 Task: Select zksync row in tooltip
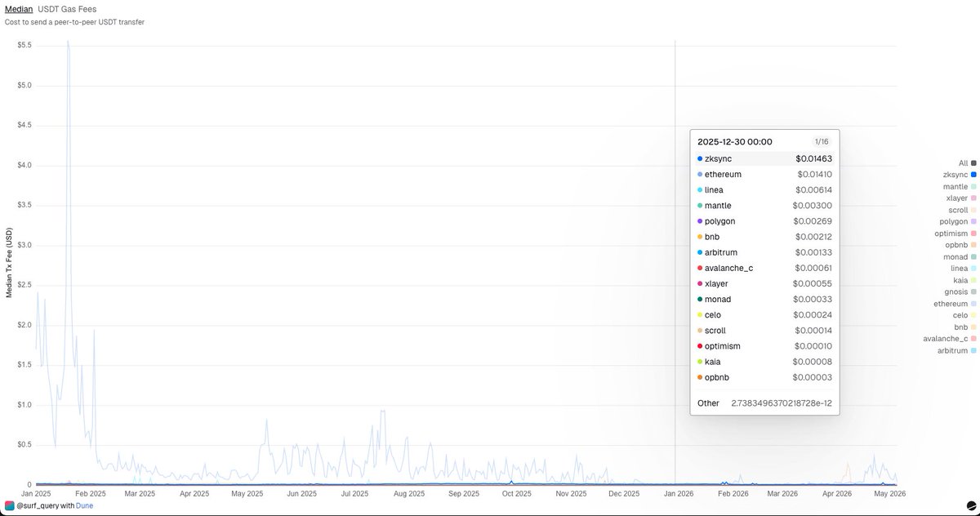tap(764, 159)
